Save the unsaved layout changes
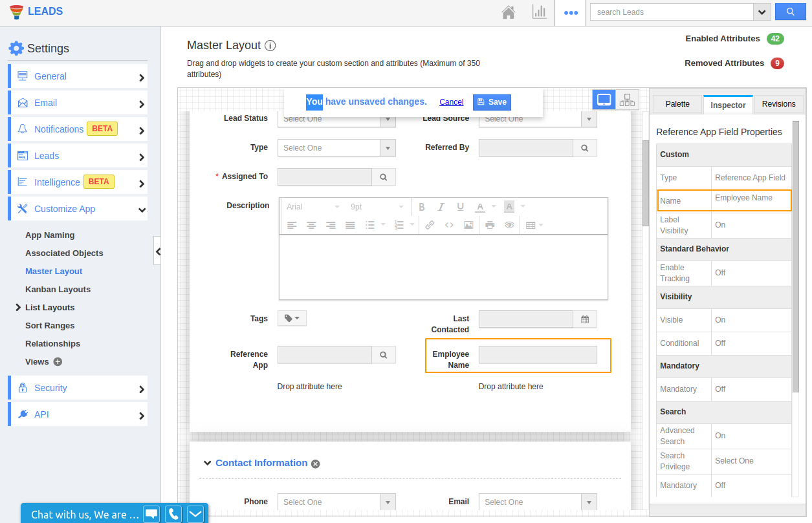 pyautogui.click(x=492, y=102)
